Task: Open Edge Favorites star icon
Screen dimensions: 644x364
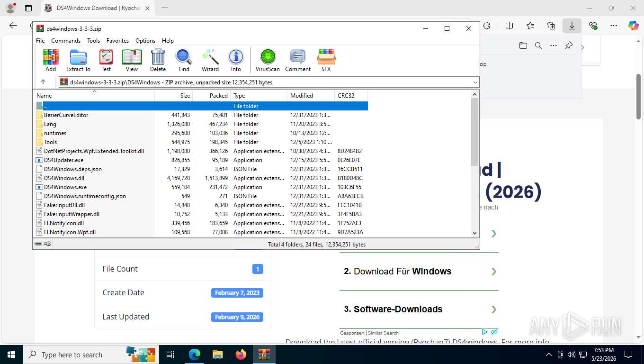Action: coord(530,26)
